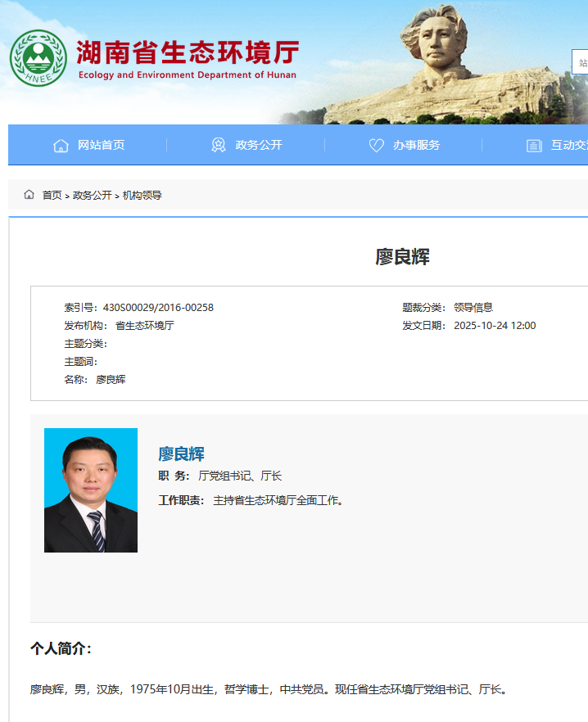Viewport: 588px width, 722px height.
Task: Click the badge icon beside 政务公开
Action: pyautogui.click(x=218, y=146)
